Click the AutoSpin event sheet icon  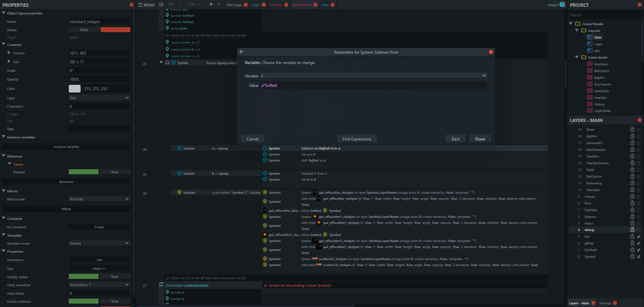(590, 64)
